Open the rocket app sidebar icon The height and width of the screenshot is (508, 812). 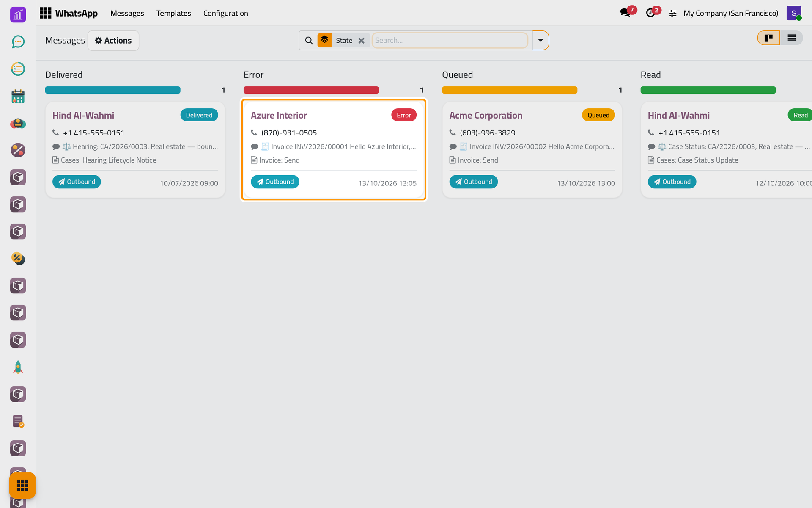[18, 367]
